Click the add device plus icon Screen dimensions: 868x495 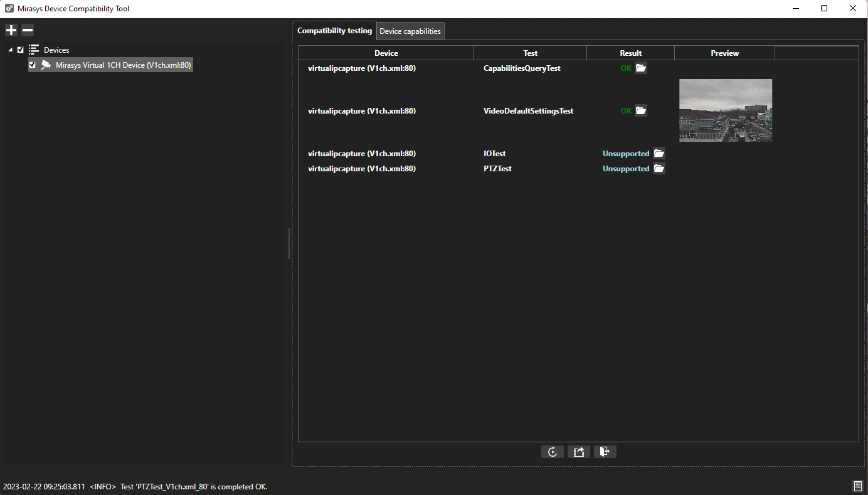click(x=11, y=30)
